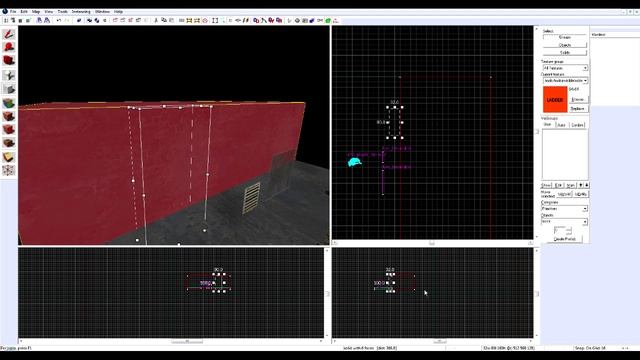Click the texture Browse button
The width and height of the screenshot is (640, 360).
(x=578, y=100)
